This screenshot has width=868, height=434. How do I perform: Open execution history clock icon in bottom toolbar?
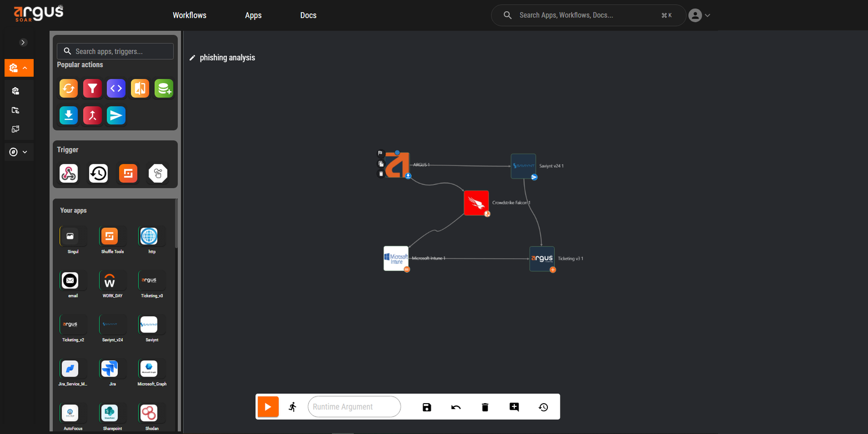click(543, 407)
